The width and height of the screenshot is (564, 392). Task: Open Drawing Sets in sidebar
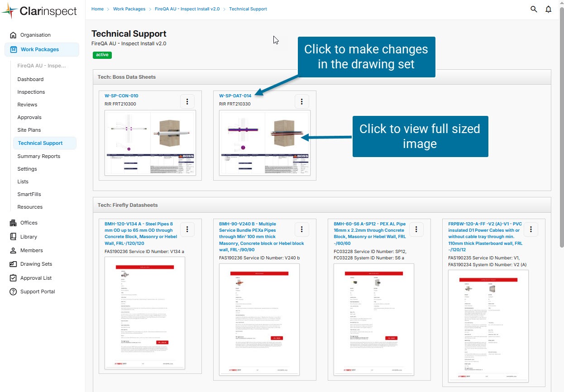pyautogui.click(x=36, y=264)
